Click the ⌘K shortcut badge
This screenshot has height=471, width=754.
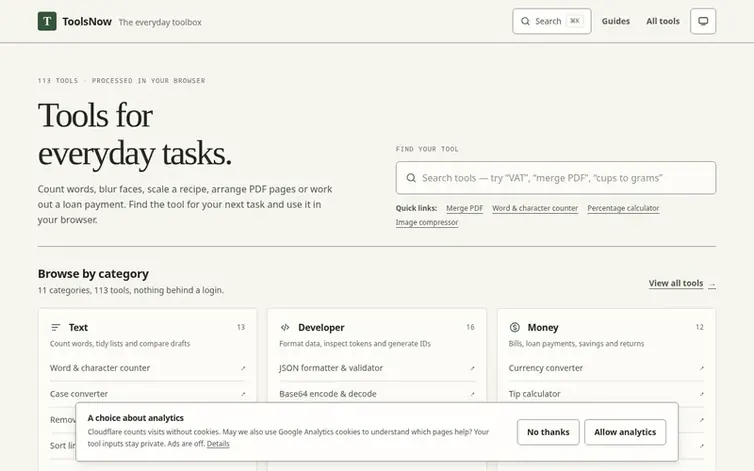(575, 21)
